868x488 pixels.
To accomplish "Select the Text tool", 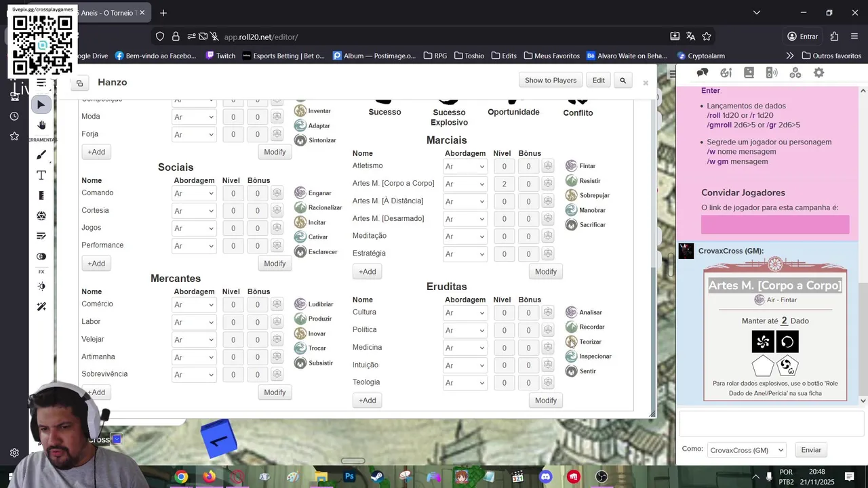I will (x=41, y=176).
